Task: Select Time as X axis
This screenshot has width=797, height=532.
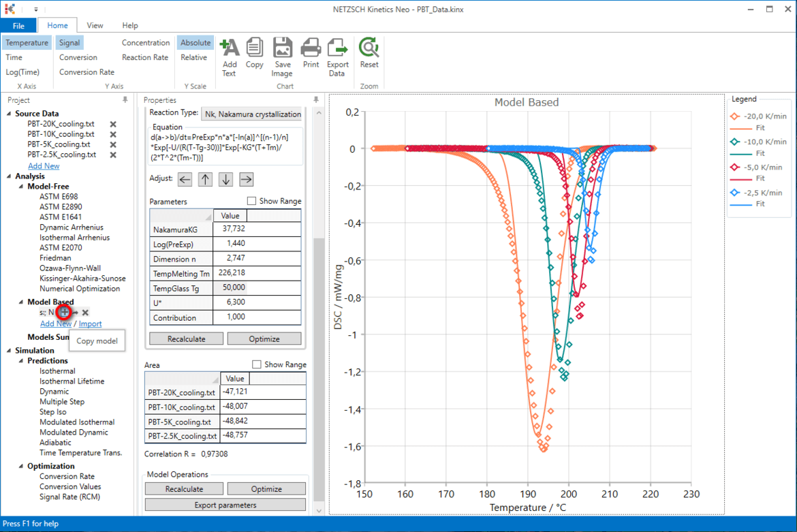Action: pos(14,57)
